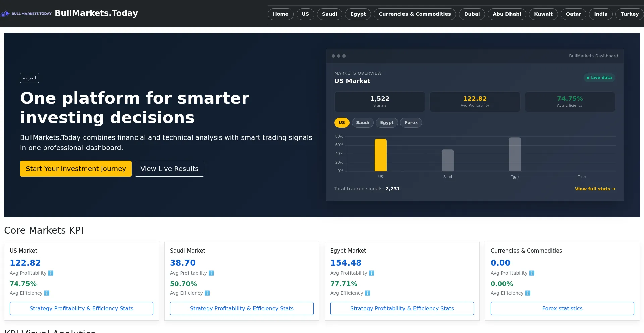644x333 pixels.
Task: Open info icon for US Market Avg Profitability
Action: 51,273
